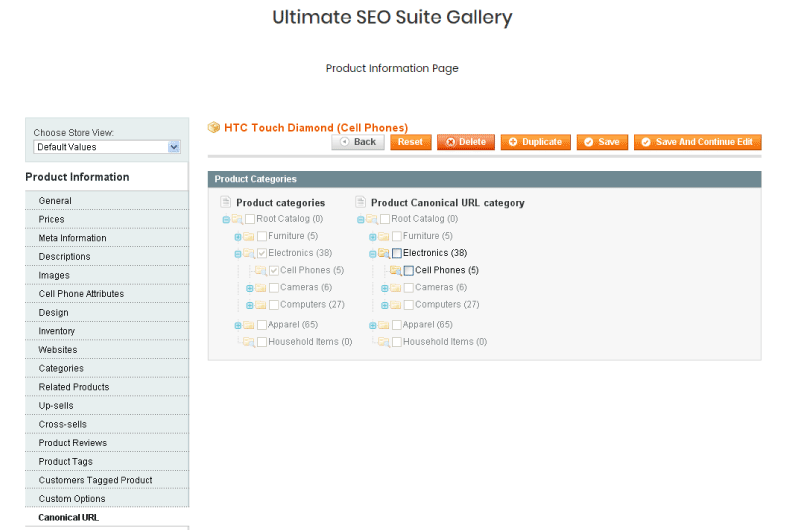The height and width of the screenshot is (530, 800).
Task: Check Household Items (0) in Canonical URL tree
Action: pyautogui.click(x=397, y=342)
